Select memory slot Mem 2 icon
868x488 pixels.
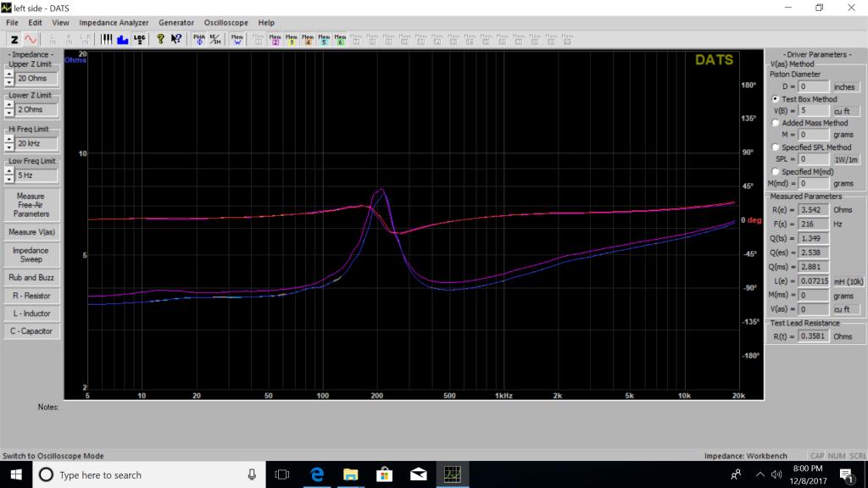(x=275, y=39)
